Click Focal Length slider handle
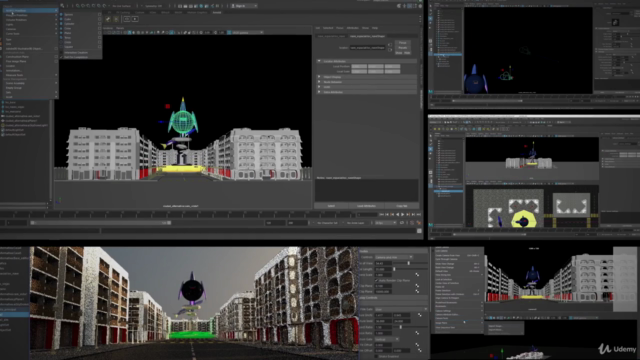Viewport: 640px width, 360px height. [x=394, y=269]
